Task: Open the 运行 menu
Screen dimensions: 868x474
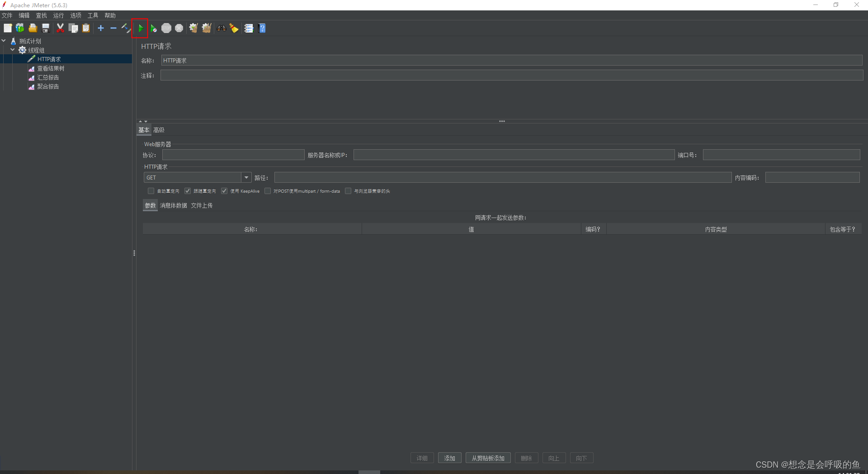Action: coord(59,15)
